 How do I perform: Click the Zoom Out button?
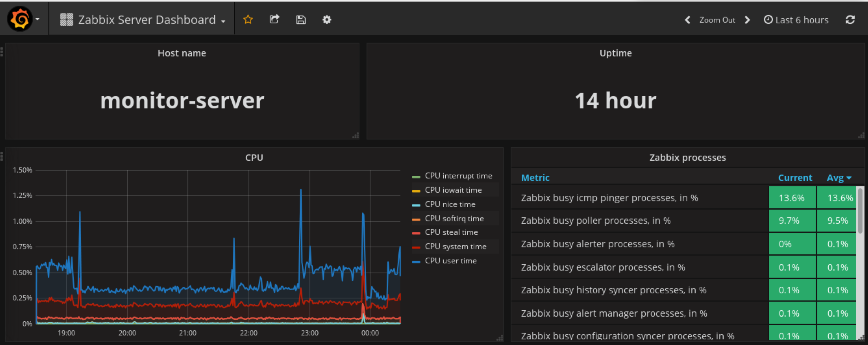pos(717,20)
